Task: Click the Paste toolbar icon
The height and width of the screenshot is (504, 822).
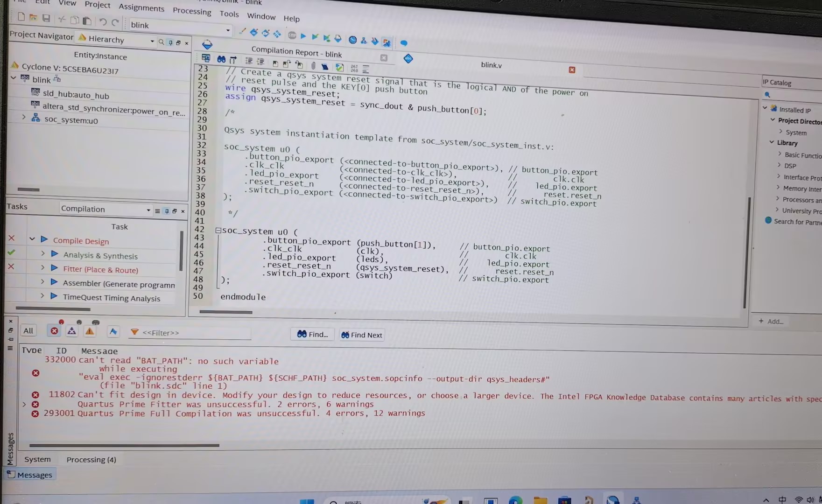Action: tap(87, 21)
